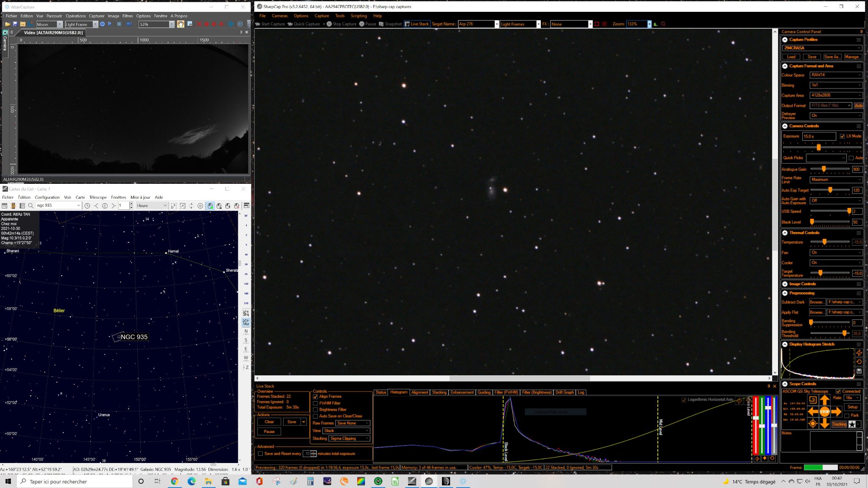Click the magnifier search icon in Cartes du Ciel
The image size is (868, 488).
31,206
